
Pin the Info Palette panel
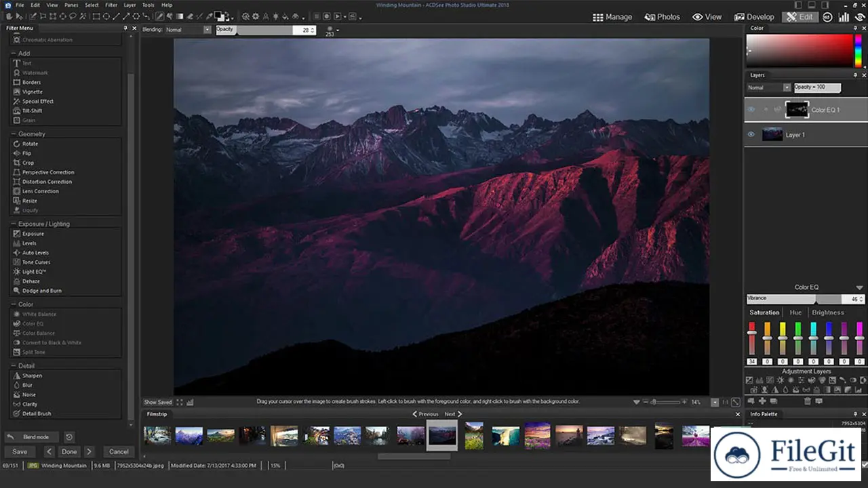click(855, 413)
